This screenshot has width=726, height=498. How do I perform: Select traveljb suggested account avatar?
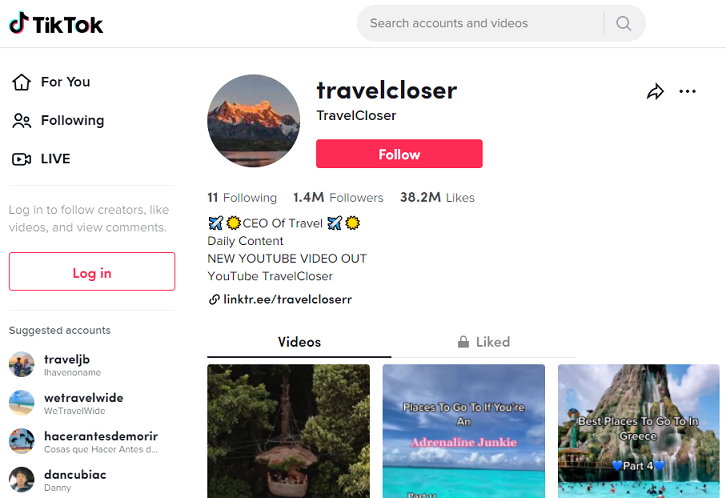coord(22,365)
